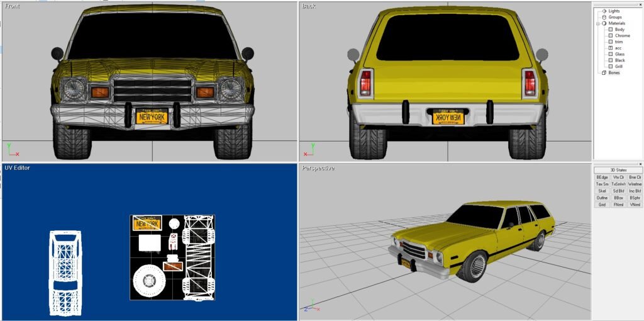Toggle the Wireframe (Wirefme) display state
This screenshot has height=321, width=644.
[x=635, y=184]
